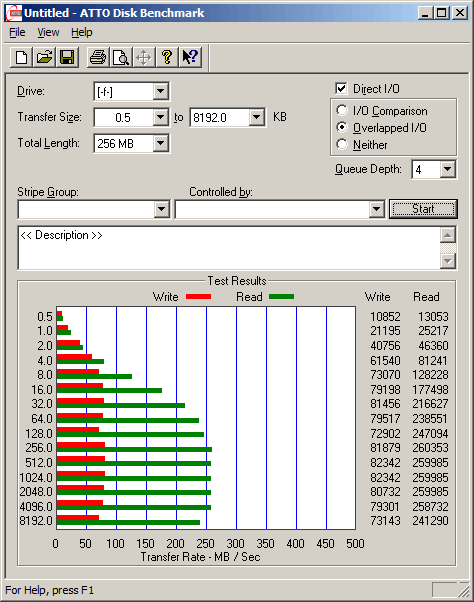Expand the Queue Depth dropdown
Viewport: 474px width, 602px height.
click(x=448, y=169)
